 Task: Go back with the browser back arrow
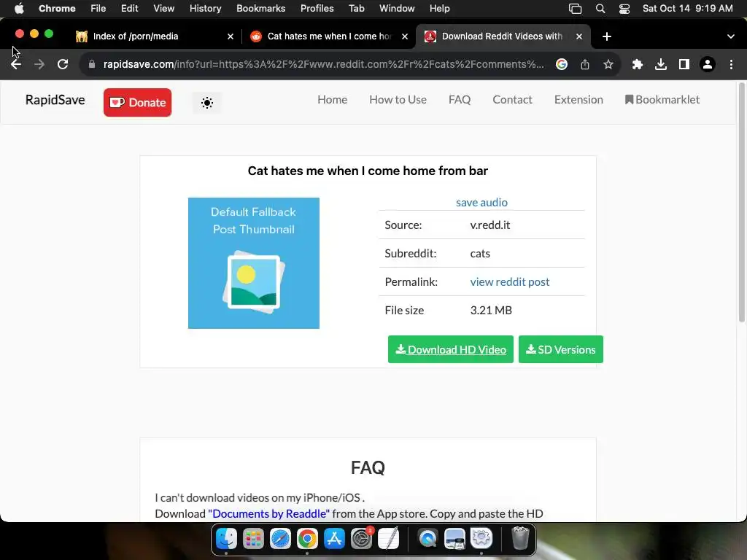click(x=16, y=64)
